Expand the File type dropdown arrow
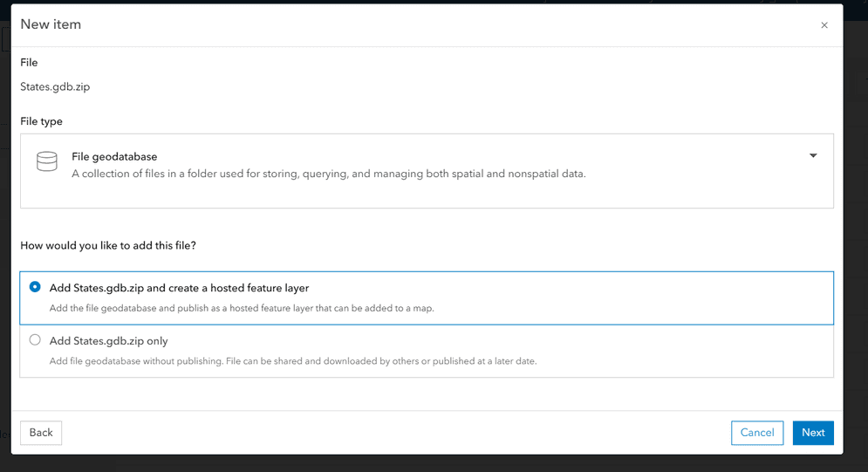Image resolution: width=868 pixels, height=472 pixels. [x=813, y=156]
